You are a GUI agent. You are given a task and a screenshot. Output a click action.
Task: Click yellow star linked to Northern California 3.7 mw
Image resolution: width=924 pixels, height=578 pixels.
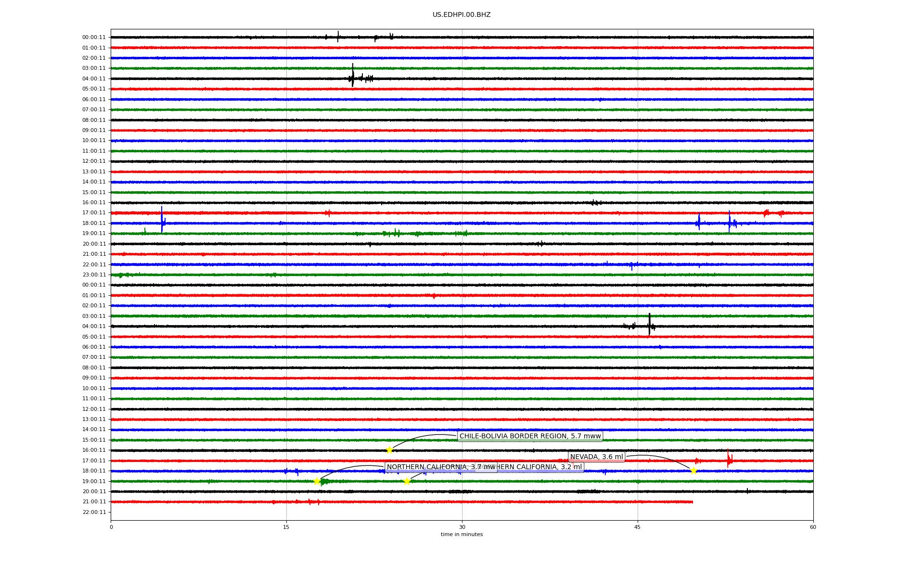pyautogui.click(x=317, y=481)
